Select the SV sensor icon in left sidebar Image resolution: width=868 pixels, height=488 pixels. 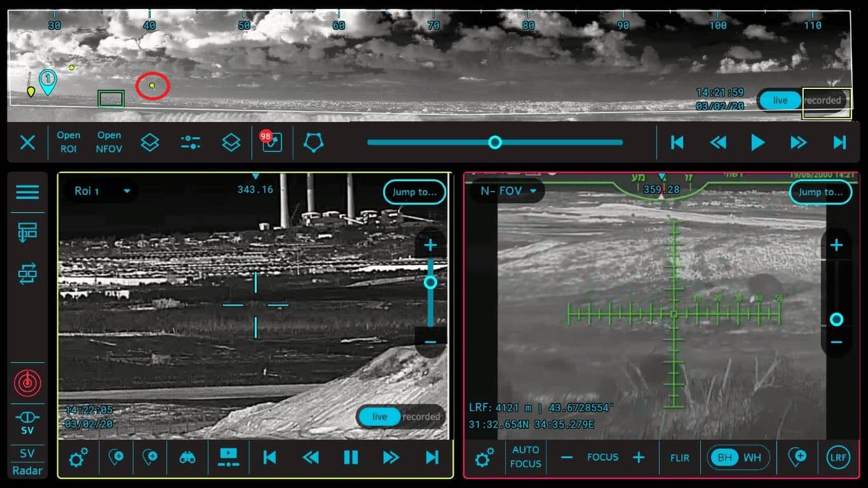click(27, 419)
